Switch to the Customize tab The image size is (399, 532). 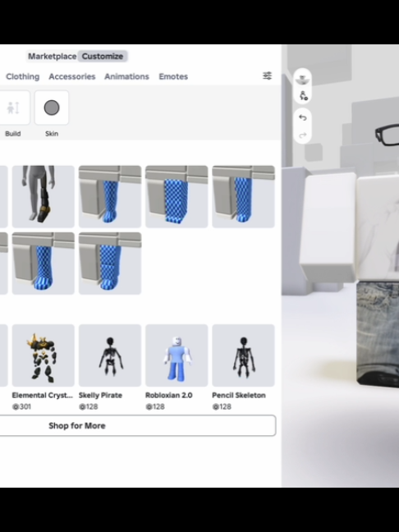coord(103,57)
